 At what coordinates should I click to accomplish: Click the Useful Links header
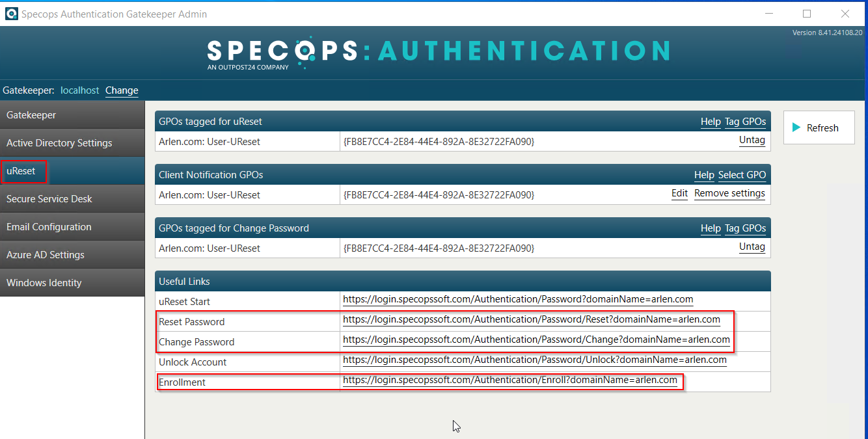pyautogui.click(x=463, y=282)
